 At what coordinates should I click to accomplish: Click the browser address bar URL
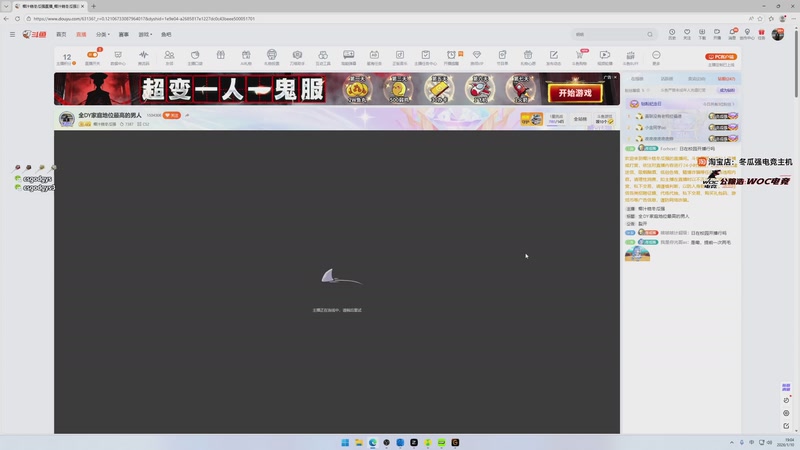coord(144,19)
